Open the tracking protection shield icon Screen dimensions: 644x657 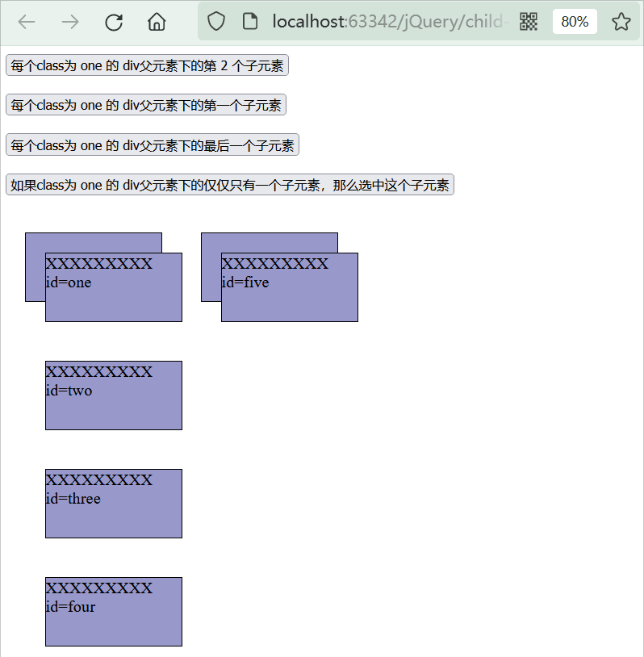216,22
